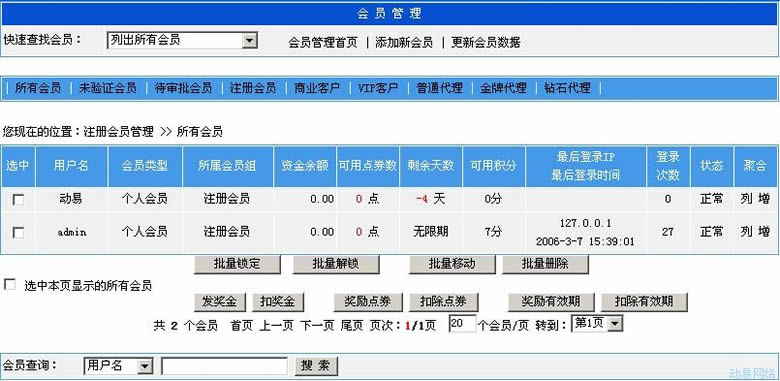
Task: Click the 扣除有效期 button
Action: 644,301
